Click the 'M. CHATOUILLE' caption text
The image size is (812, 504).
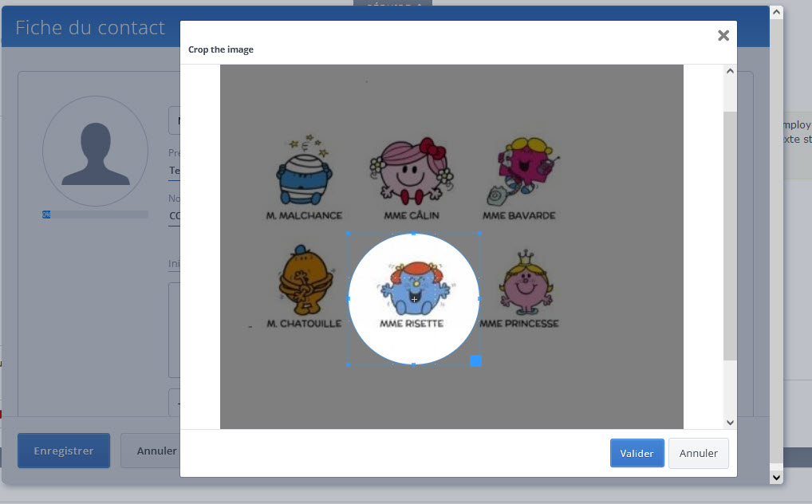point(305,323)
